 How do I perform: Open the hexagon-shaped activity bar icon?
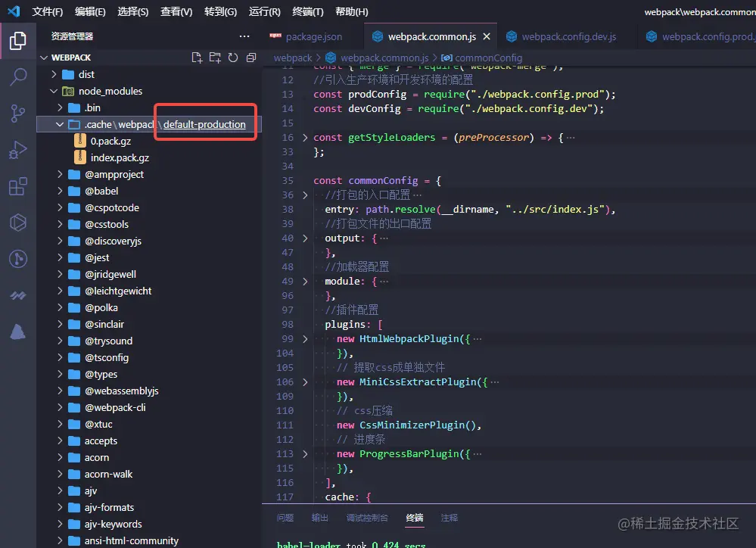[18, 223]
